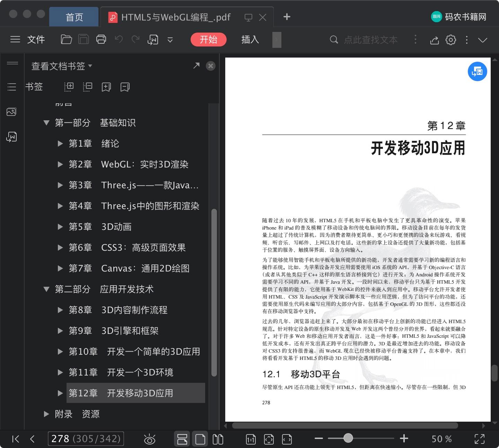Pop out the bookmark panel arrow
Screen dimensions: 499x448
pos(196,65)
